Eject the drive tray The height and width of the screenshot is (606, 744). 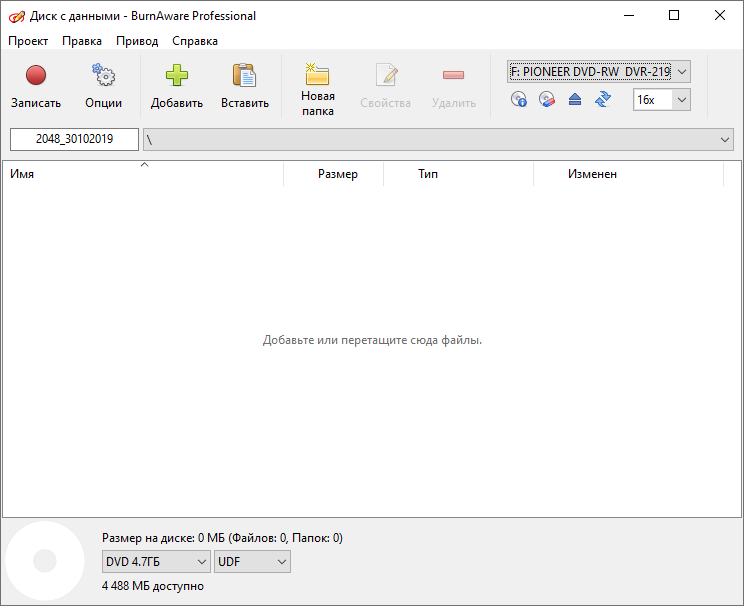(575, 100)
